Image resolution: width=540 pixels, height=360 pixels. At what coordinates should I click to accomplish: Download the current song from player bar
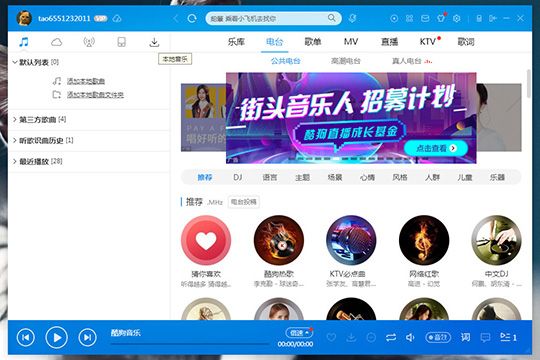(x=351, y=337)
